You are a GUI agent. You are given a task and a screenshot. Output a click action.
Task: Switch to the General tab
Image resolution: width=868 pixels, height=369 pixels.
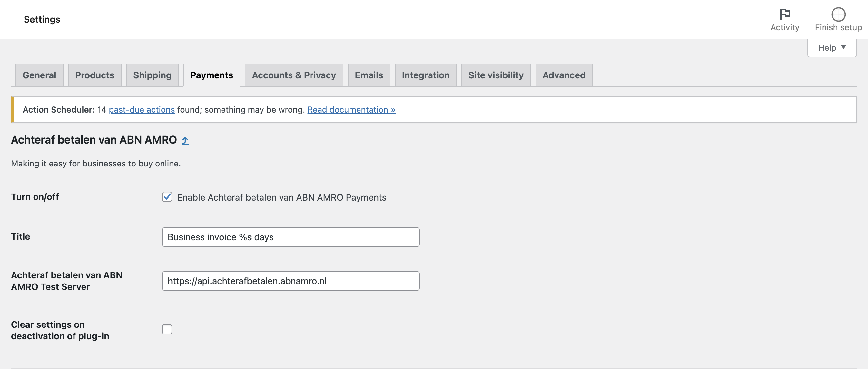click(x=39, y=75)
